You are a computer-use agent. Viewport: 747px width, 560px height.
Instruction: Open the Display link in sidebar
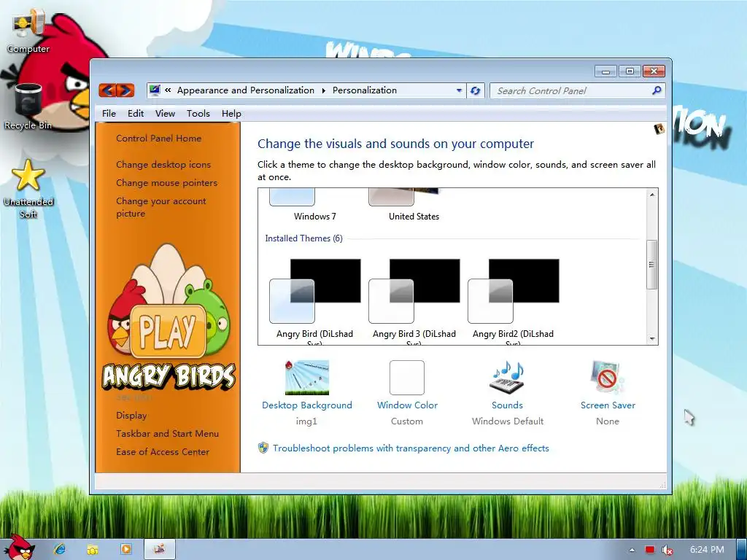pos(131,415)
